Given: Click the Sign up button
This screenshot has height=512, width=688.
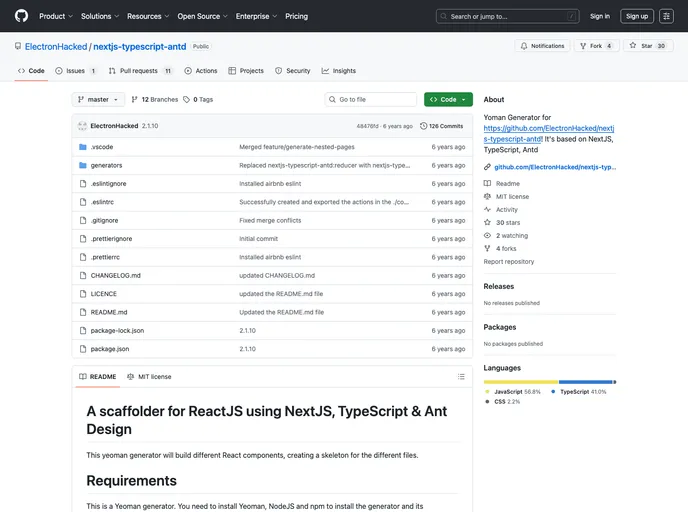Looking at the screenshot, I should 637,16.
